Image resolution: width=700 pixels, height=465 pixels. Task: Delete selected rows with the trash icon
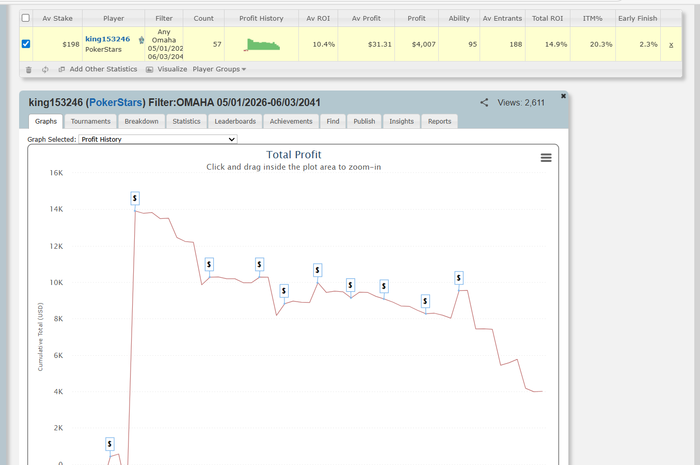(29, 70)
